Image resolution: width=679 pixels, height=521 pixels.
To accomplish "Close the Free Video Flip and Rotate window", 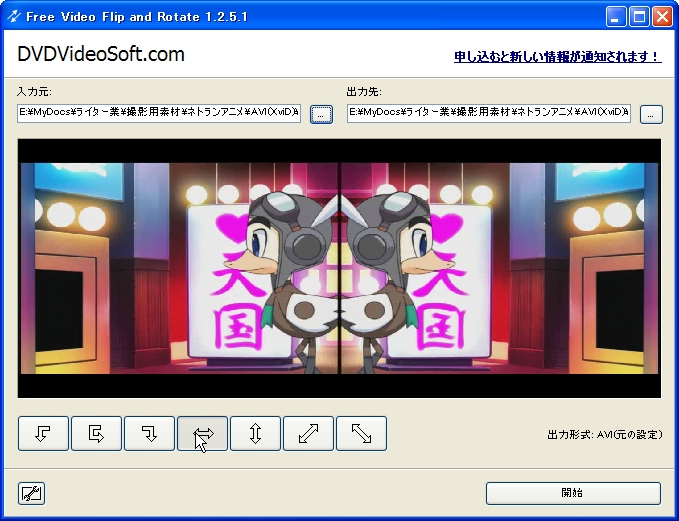I will click(663, 17).
